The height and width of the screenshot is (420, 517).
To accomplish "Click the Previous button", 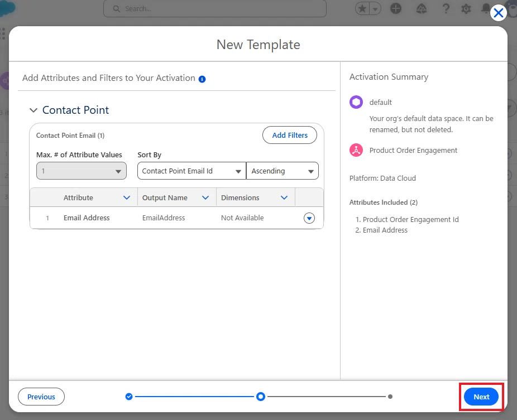I will (41, 397).
